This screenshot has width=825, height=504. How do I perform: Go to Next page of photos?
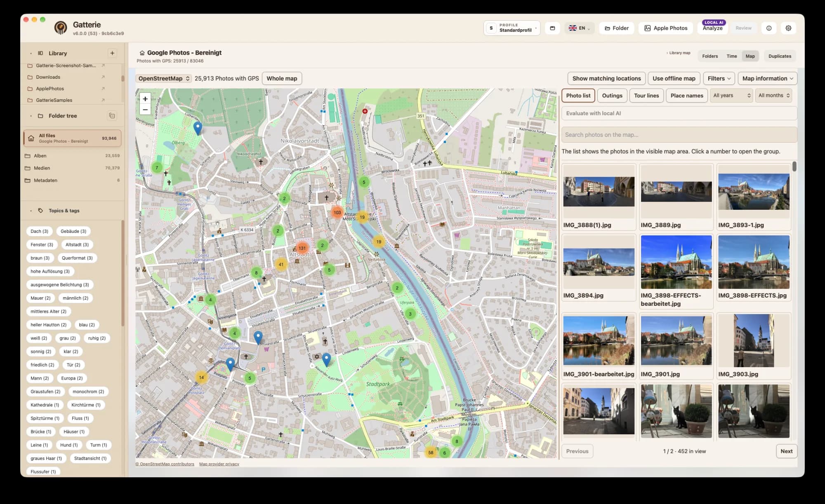click(x=786, y=451)
